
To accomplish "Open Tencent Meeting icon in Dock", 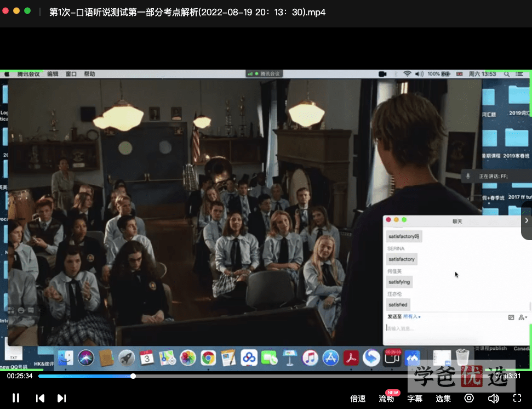I will [412, 358].
